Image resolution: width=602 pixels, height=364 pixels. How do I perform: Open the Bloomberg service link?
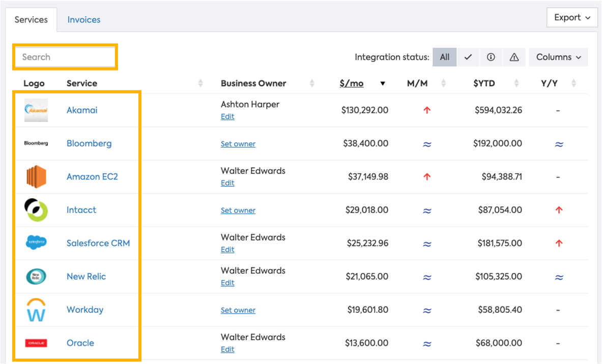coord(89,143)
